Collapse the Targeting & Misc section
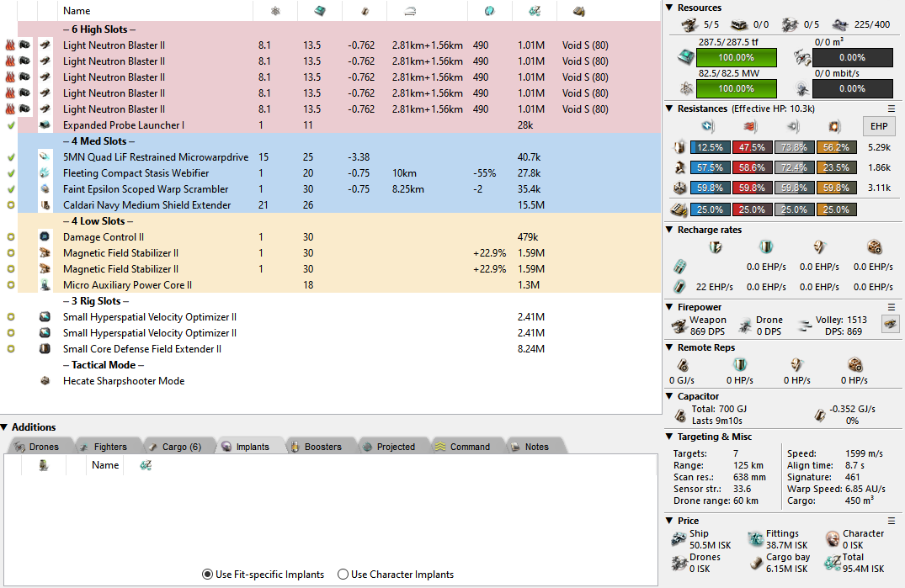Viewport: 905px width, 588px height. click(x=669, y=437)
